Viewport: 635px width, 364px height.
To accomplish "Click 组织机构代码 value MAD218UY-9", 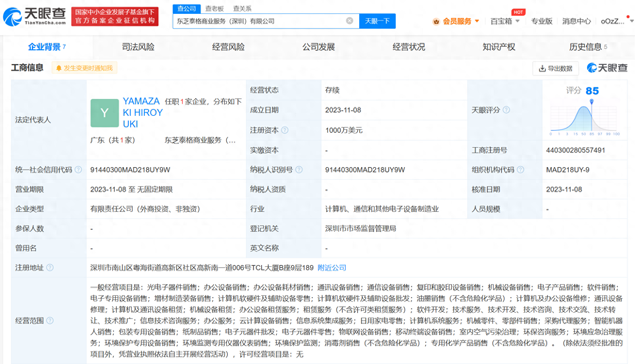I will tap(568, 170).
